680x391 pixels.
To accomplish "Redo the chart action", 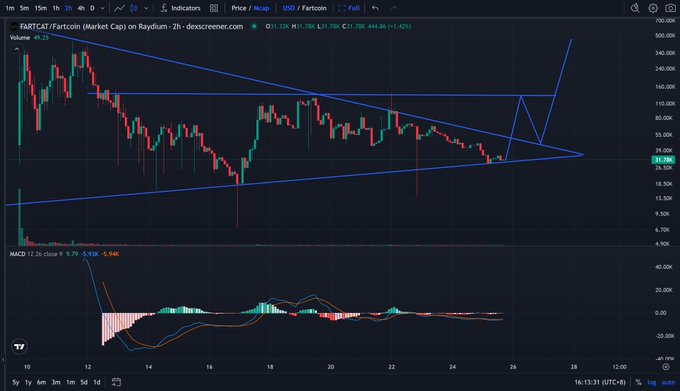I will tap(393, 8).
